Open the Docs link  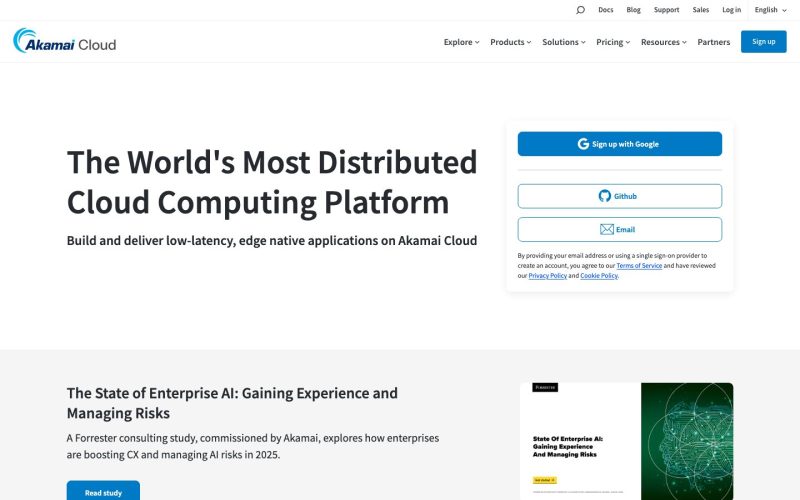tap(606, 10)
